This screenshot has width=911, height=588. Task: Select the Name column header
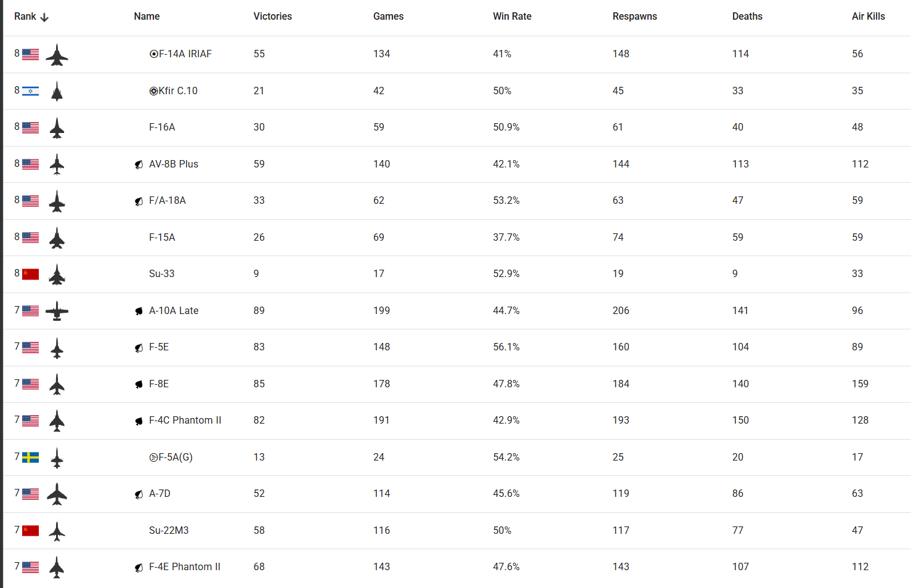[x=147, y=17]
